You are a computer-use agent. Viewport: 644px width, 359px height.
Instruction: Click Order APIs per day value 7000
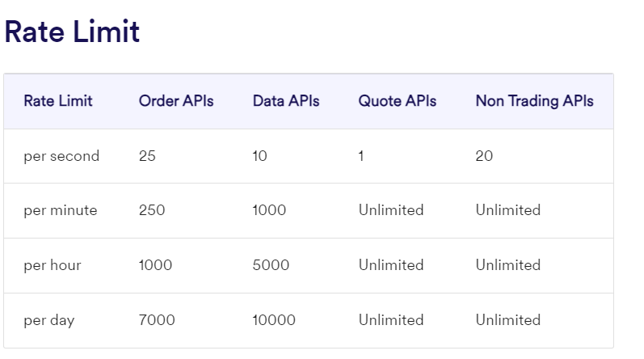157,320
